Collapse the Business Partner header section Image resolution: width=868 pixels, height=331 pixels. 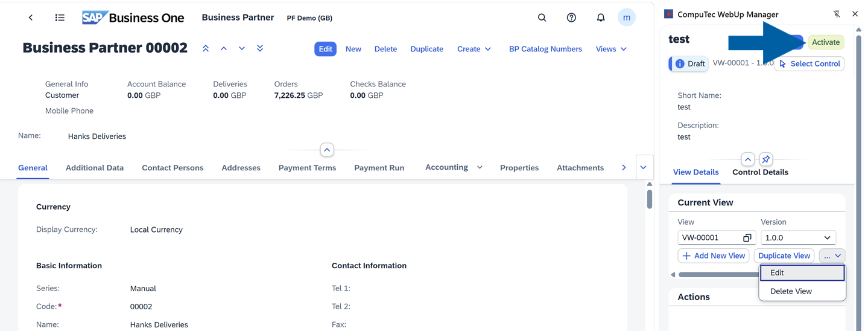click(326, 150)
